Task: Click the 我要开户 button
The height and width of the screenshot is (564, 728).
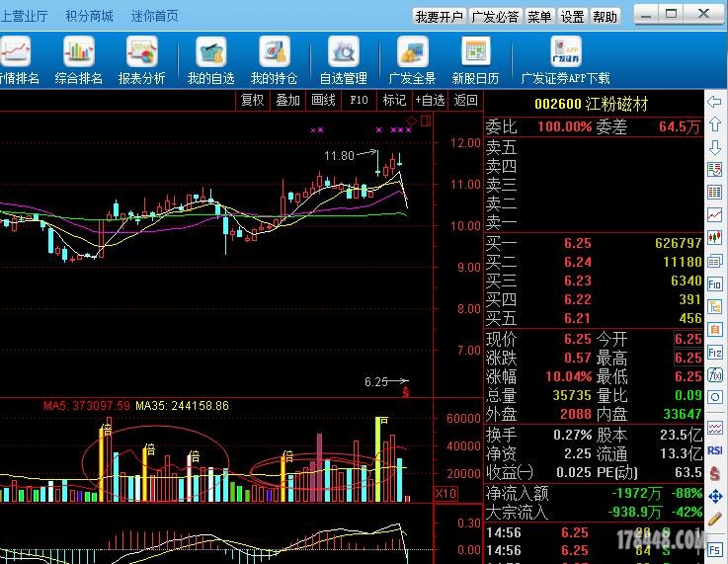Action: click(439, 17)
